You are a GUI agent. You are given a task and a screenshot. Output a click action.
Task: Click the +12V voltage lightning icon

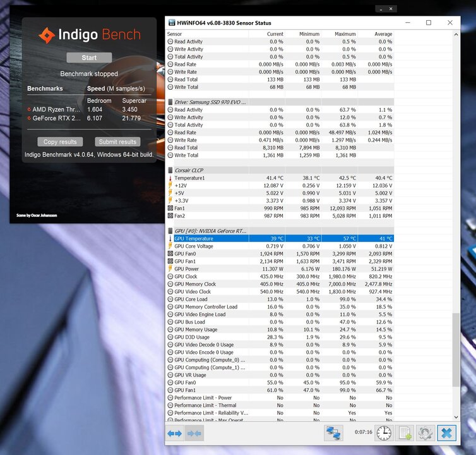pyautogui.click(x=170, y=185)
